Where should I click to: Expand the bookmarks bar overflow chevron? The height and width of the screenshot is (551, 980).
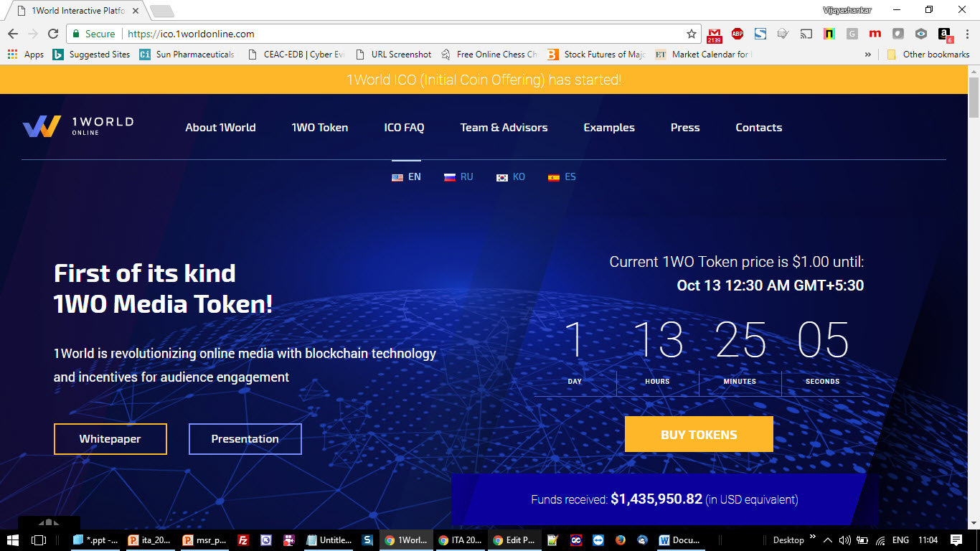(x=868, y=55)
